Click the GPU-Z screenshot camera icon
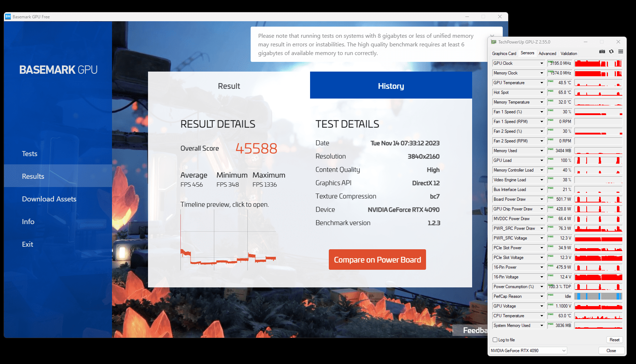The height and width of the screenshot is (364, 636). pyautogui.click(x=602, y=51)
